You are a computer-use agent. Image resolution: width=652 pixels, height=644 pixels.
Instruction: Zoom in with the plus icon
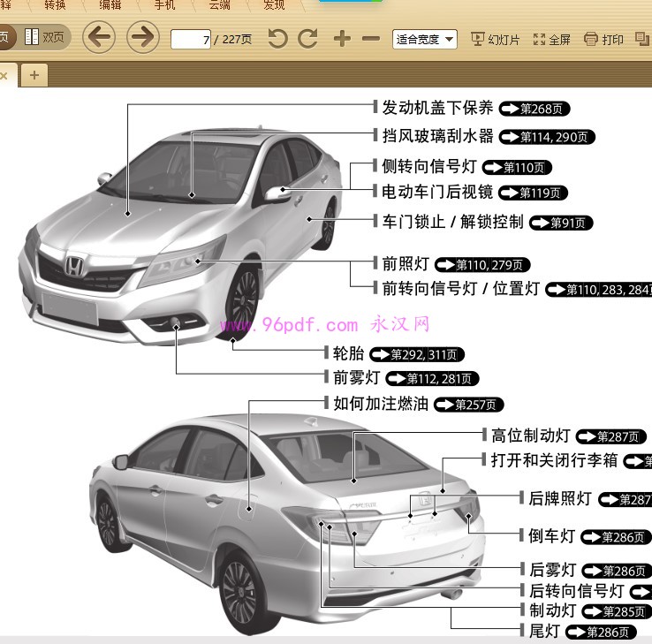[x=342, y=39]
